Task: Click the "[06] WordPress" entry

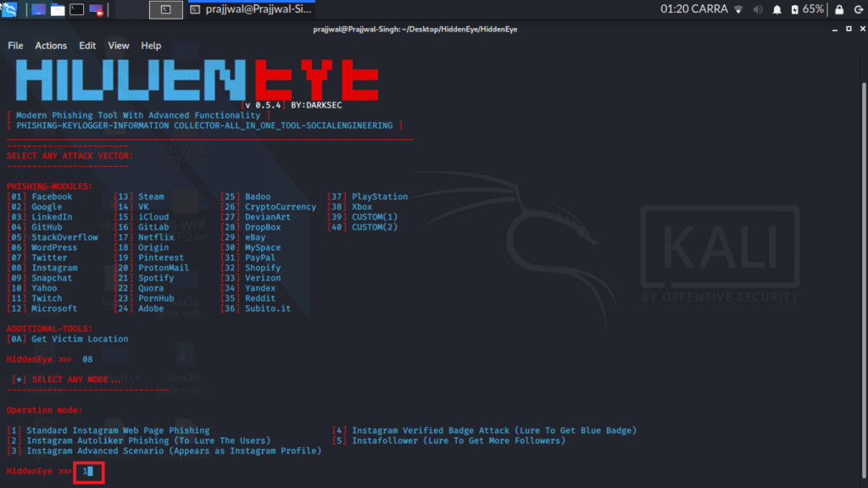Action: [x=42, y=247]
